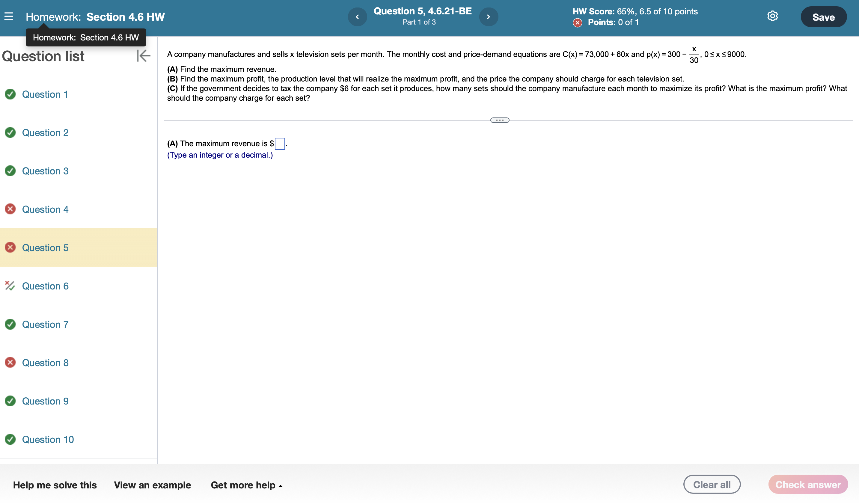Select Question 5 in list
This screenshot has height=504, width=859.
pos(45,248)
